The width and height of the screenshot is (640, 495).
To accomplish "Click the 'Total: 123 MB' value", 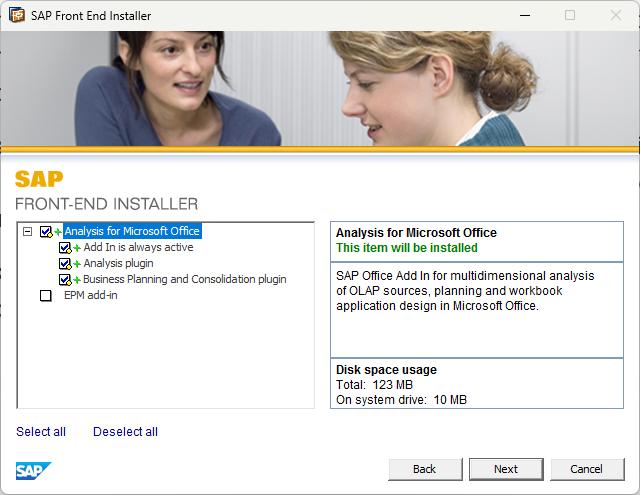I will [x=374, y=385].
